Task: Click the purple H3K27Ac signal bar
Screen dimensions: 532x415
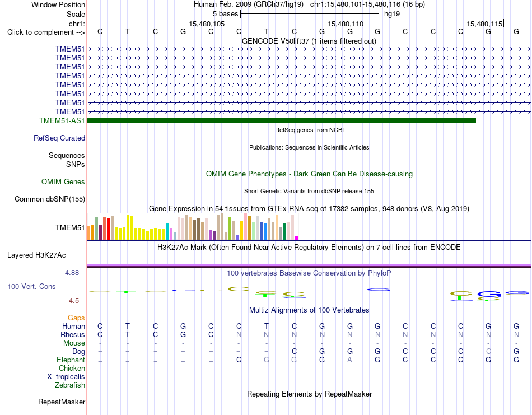Action: tap(309, 265)
